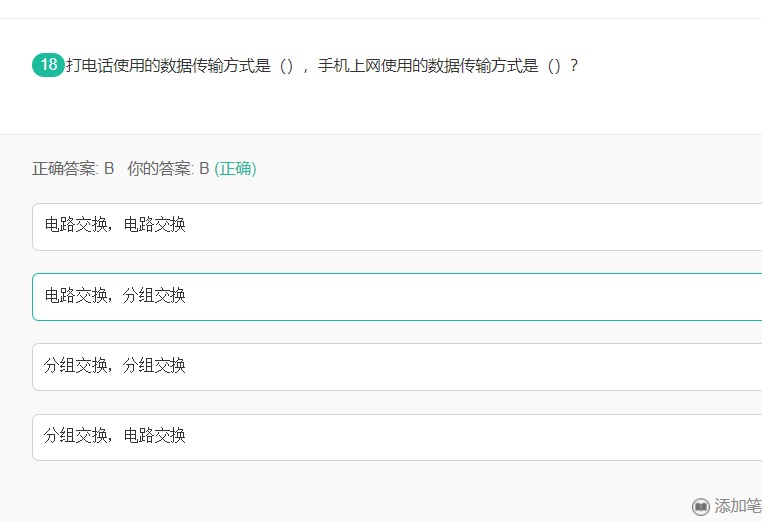Click the question text 打电话使用的数据传输方式是
The height and width of the screenshot is (522, 762).
[x=168, y=65]
